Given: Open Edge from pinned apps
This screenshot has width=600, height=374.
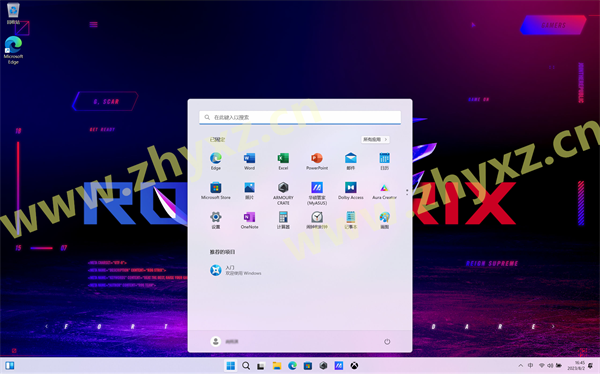Looking at the screenshot, I should pos(215,161).
